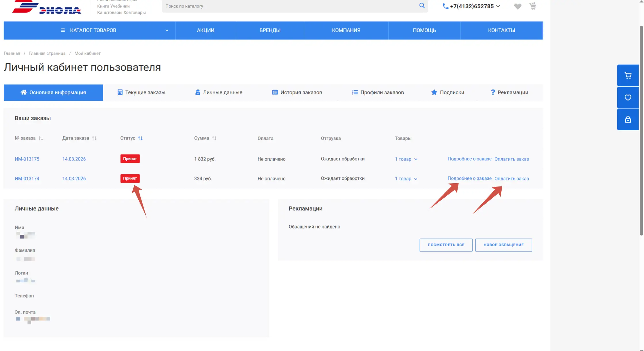Screen dimensions: 644x351
Task: Expand КАТАЛОГ ТОВАРОВ dropdown menu
Action: click(x=167, y=30)
